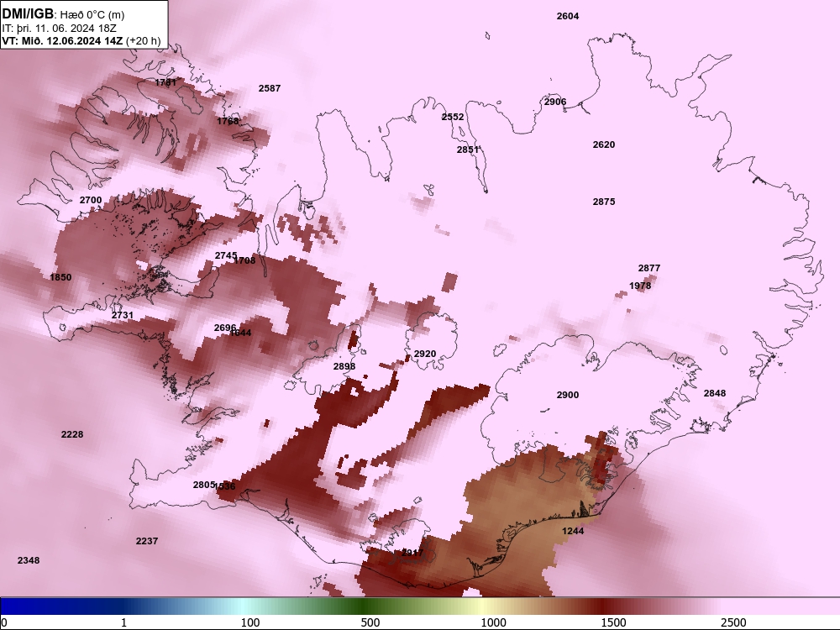
Task: Select the 1768 height value
Action: point(228,121)
